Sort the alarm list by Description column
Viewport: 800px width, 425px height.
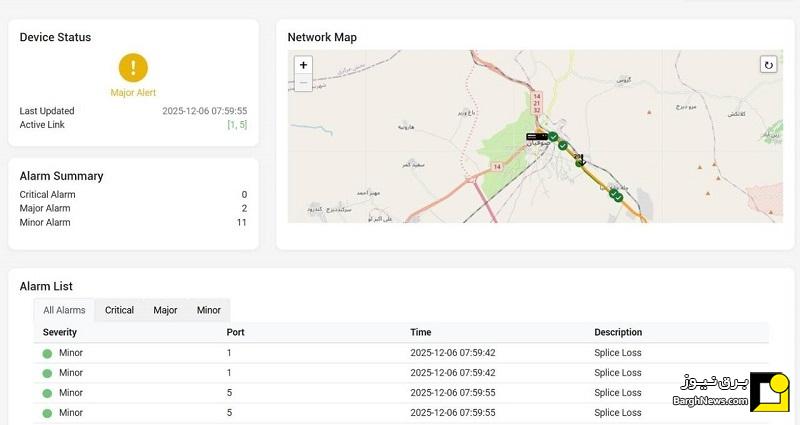tap(618, 332)
